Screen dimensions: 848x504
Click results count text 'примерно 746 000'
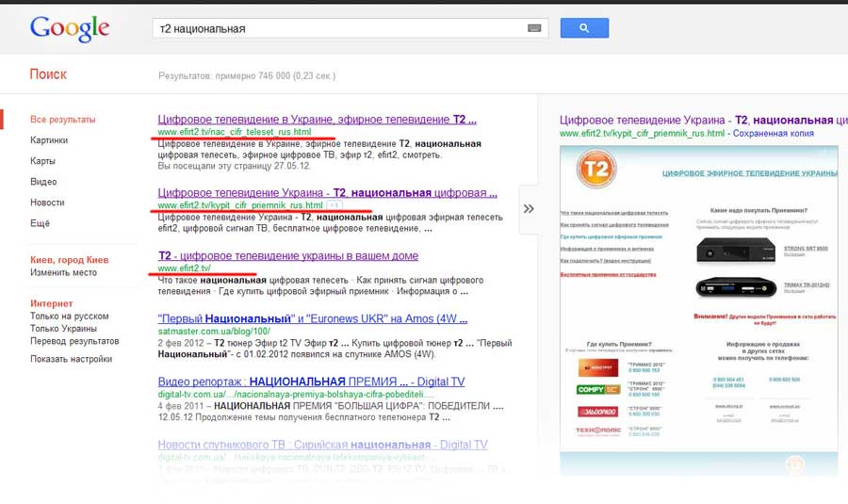[253, 75]
